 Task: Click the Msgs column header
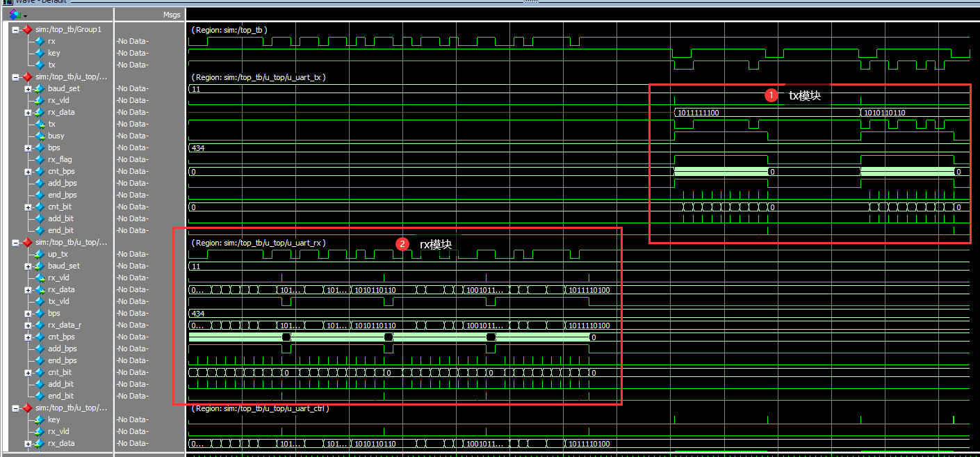click(x=171, y=14)
